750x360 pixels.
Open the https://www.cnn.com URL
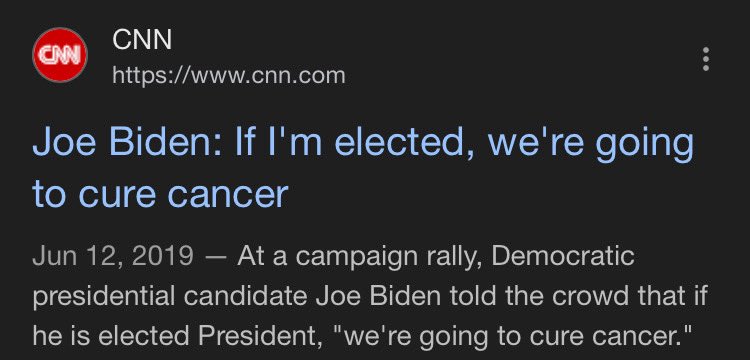tap(229, 75)
